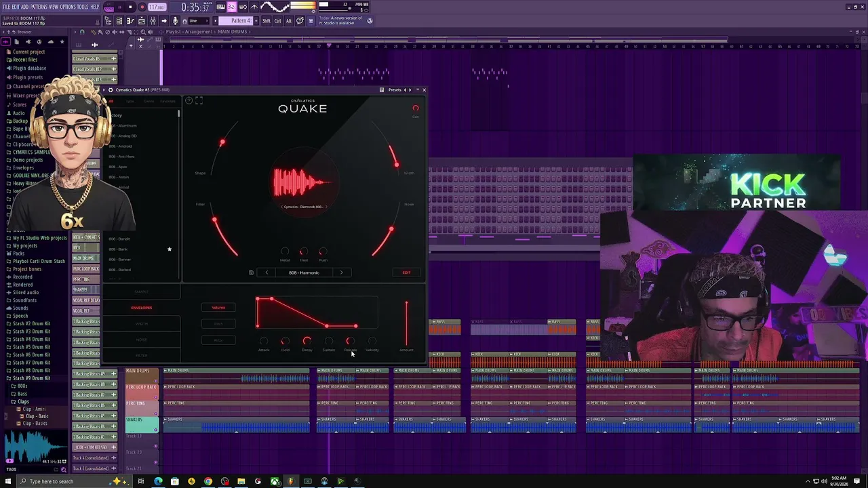Open the OPTIONS menu
Viewport: 868px width, 488px height.
(x=68, y=7)
